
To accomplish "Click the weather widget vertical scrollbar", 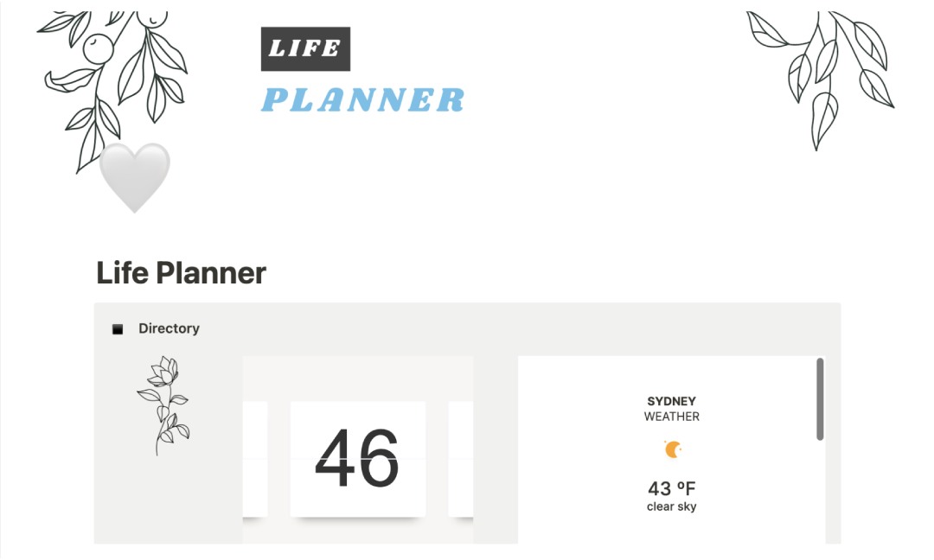I will [x=820, y=399].
